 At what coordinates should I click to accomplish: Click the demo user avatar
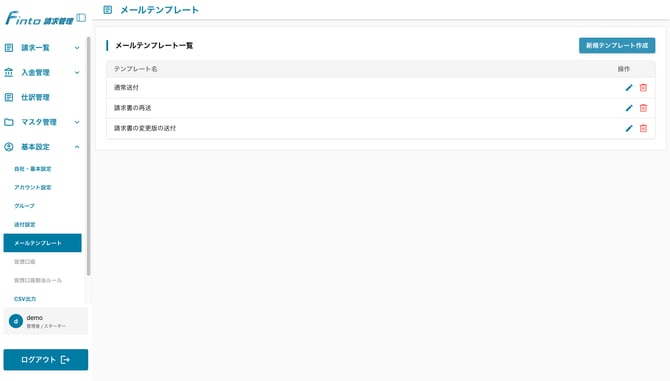(x=16, y=321)
